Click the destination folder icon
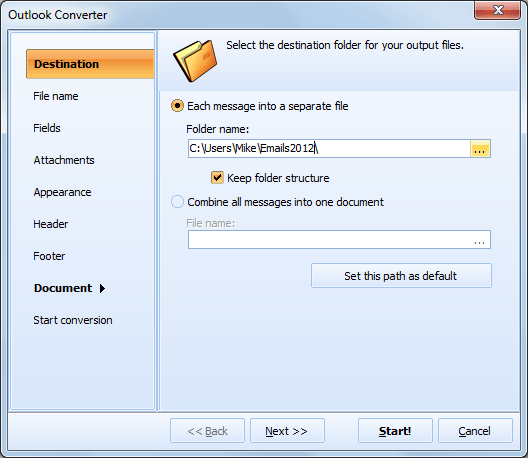The width and height of the screenshot is (528, 458). point(195,61)
